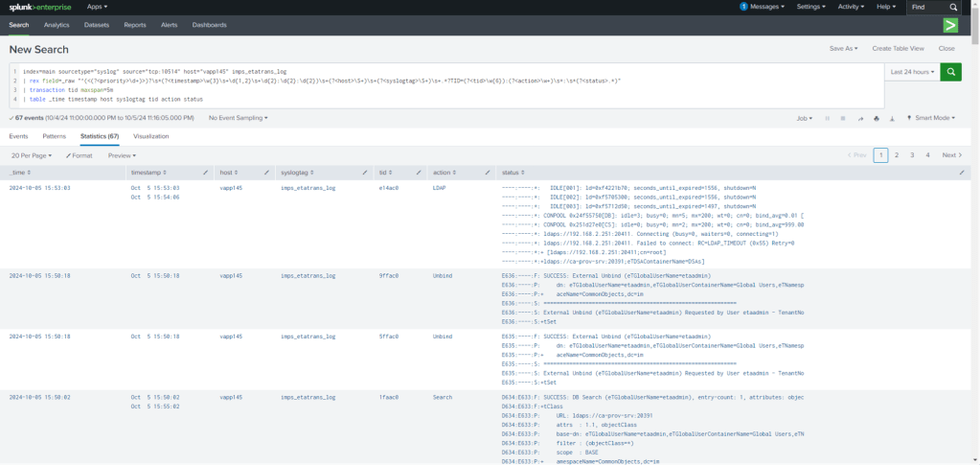
Task: Switch to the Visualization tab
Action: [x=150, y=136]
